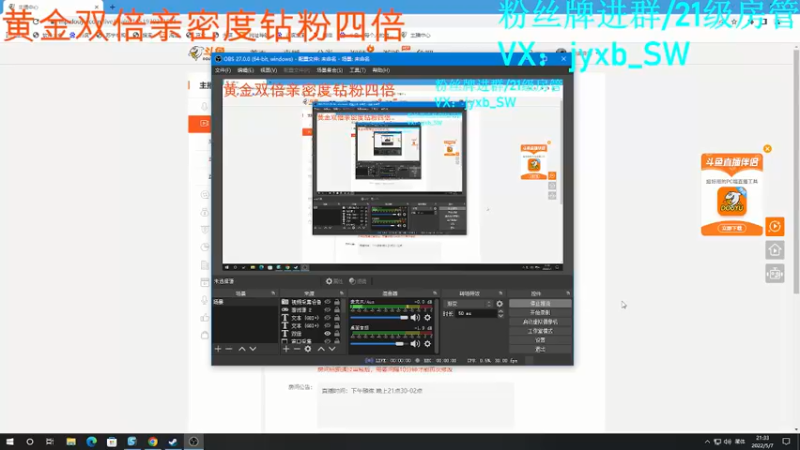Move scene up with arrow in 场景 panel

[242, 349]
